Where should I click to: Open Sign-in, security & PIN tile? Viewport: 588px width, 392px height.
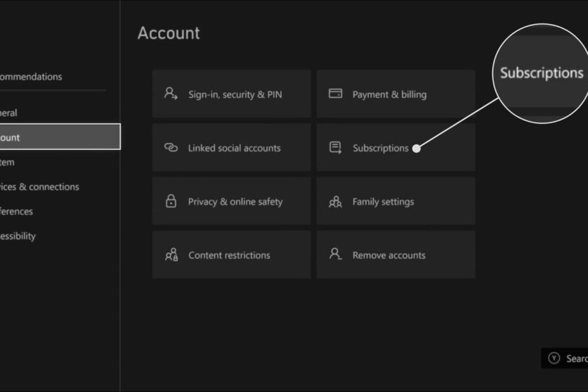(x=231, y=94)
